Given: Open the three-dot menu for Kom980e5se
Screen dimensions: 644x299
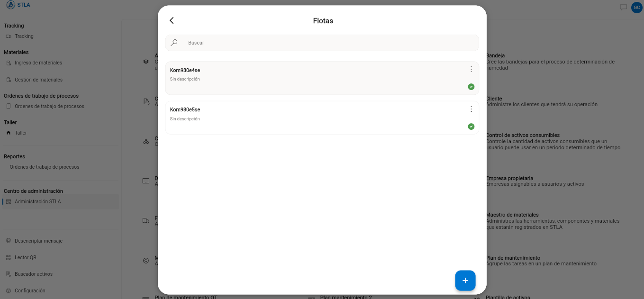Looking at the screenshot, I should coord(471,109).
